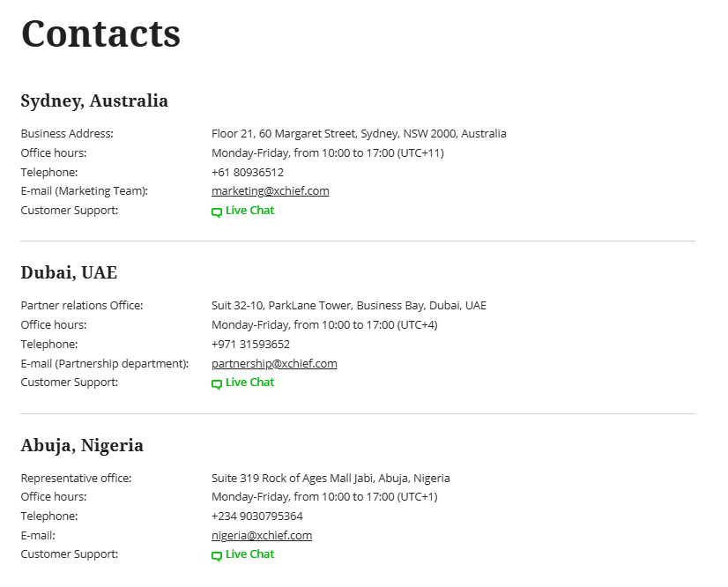Click the Abuja Live Chat bubble icon
The image size is (728, 587).
217,555
